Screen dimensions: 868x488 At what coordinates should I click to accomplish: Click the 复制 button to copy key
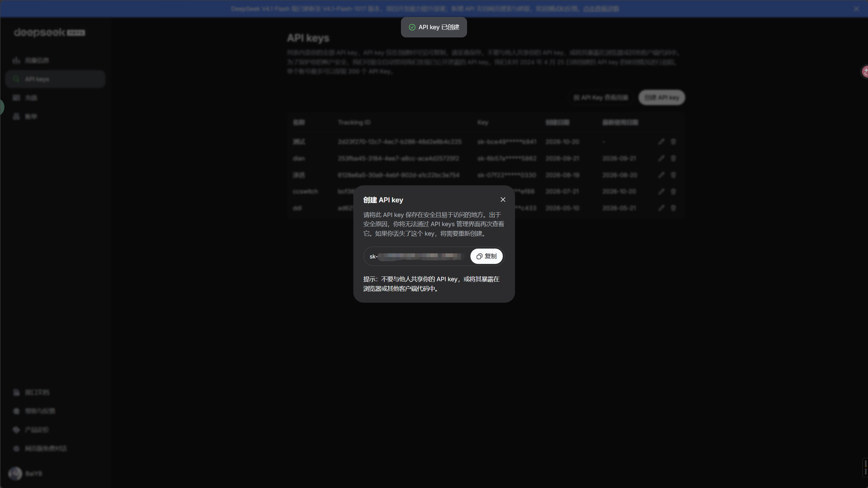[x=486, y=256]
